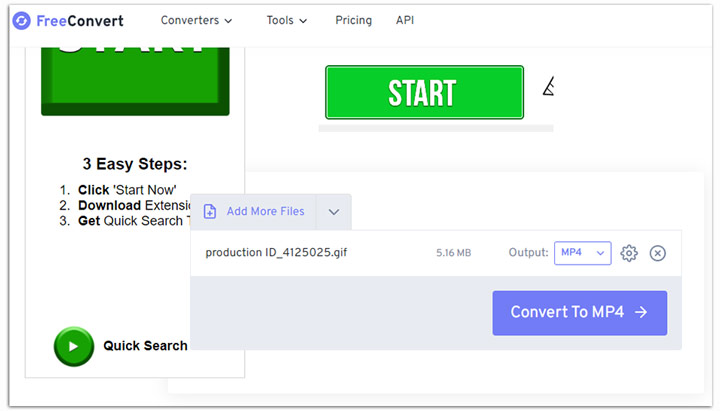Open the Tools menu
The width and height of the screenshot is (720, 411).
pyautogui.click(x=287, y=20)
